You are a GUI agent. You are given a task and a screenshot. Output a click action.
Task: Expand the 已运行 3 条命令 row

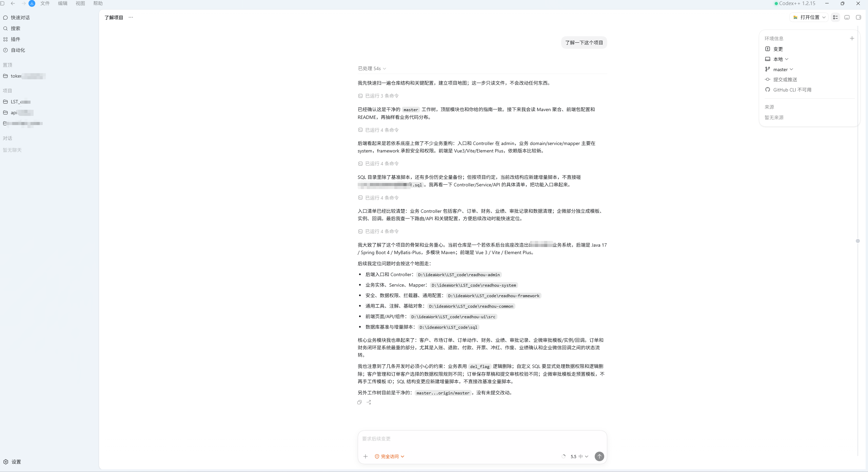[x=378, y=96]
